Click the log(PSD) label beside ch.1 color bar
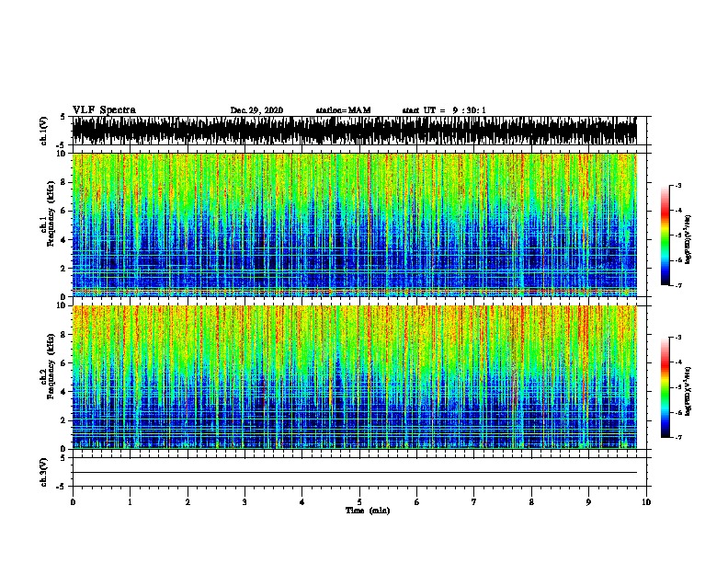Image resolution: width=728 pixels, height=563 pixels. [x=688, y=239]
